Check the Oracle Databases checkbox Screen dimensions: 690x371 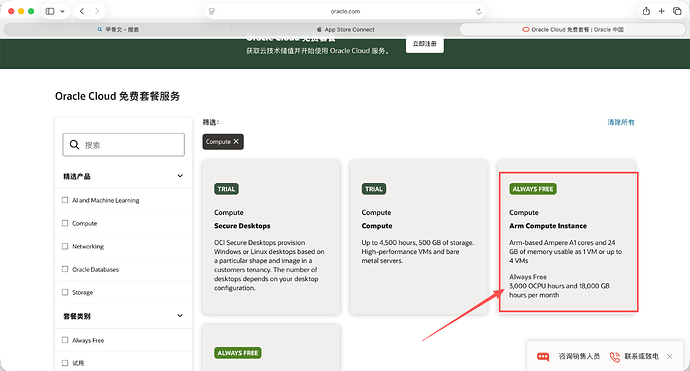(65, 269)
